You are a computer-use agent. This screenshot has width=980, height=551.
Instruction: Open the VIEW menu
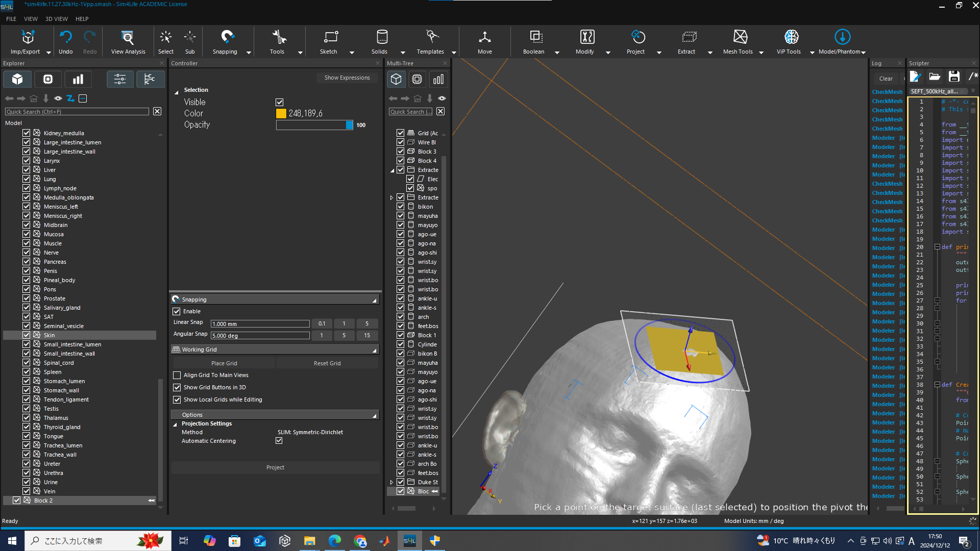click(x=31, y=19)
